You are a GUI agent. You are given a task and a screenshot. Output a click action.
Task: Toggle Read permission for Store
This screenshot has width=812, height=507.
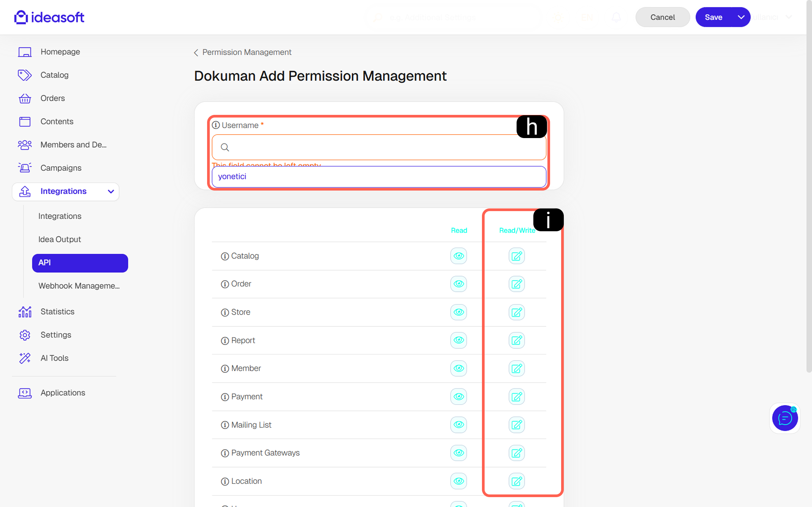coord(459,312)
